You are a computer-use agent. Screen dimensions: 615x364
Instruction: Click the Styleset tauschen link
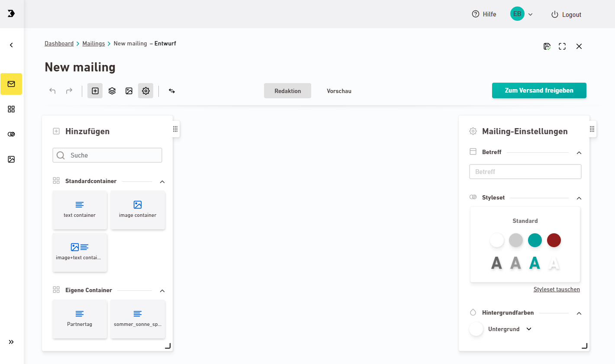(x=557, y=290)
